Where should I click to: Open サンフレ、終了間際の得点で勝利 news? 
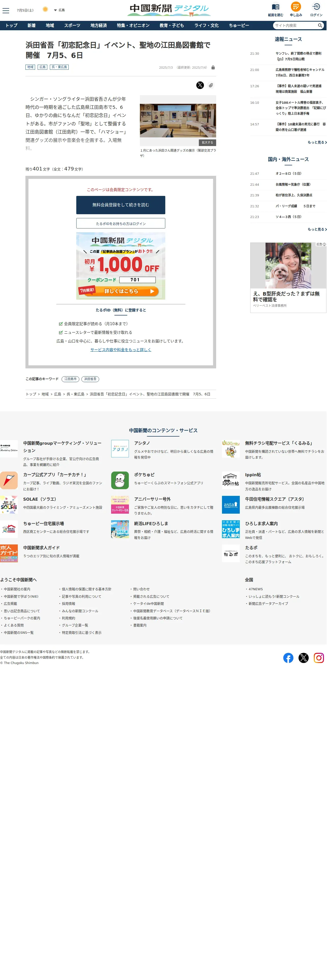coord(299,56)
